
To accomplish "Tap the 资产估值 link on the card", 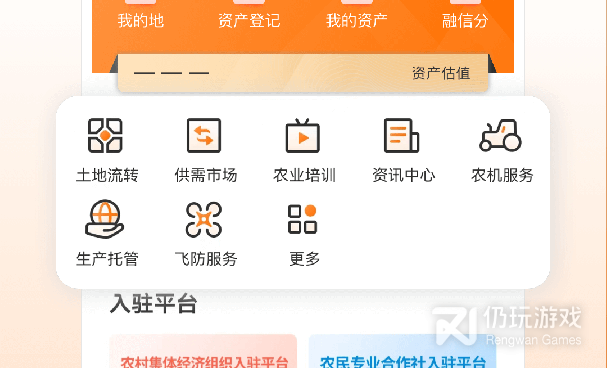I will point(441,73).
